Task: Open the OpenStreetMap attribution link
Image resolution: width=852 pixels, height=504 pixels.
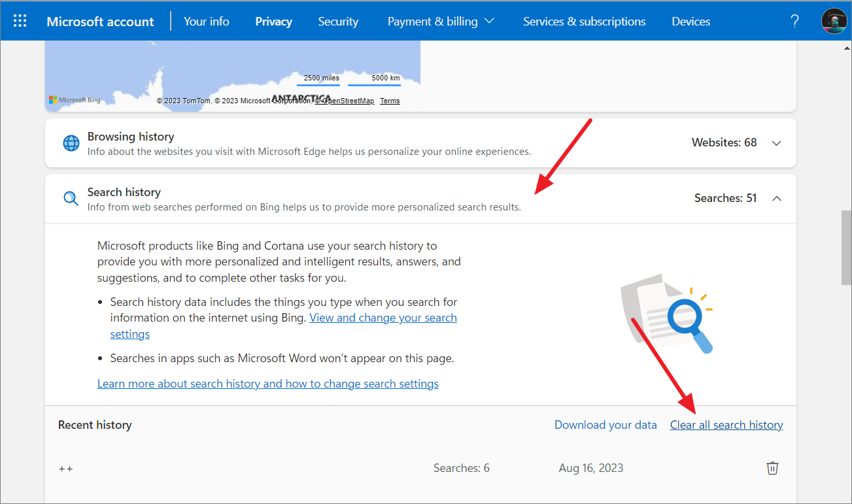Action: (345, 101)
